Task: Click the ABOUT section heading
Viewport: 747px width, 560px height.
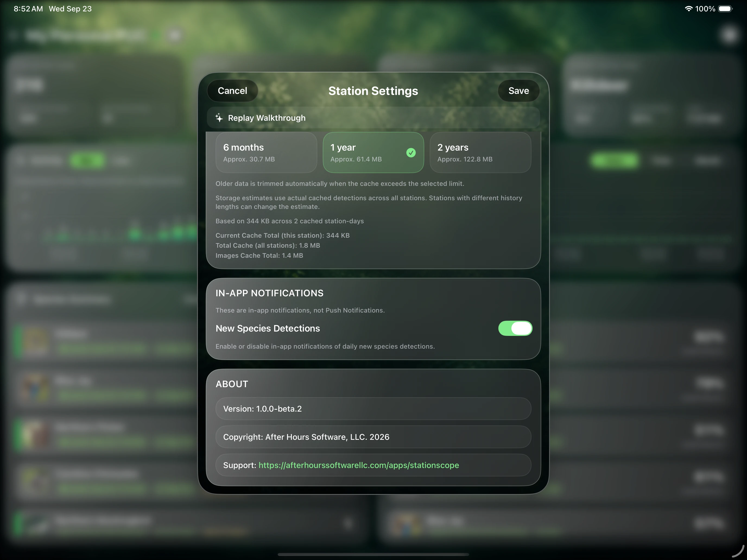Action: click(x=232, y=384)
